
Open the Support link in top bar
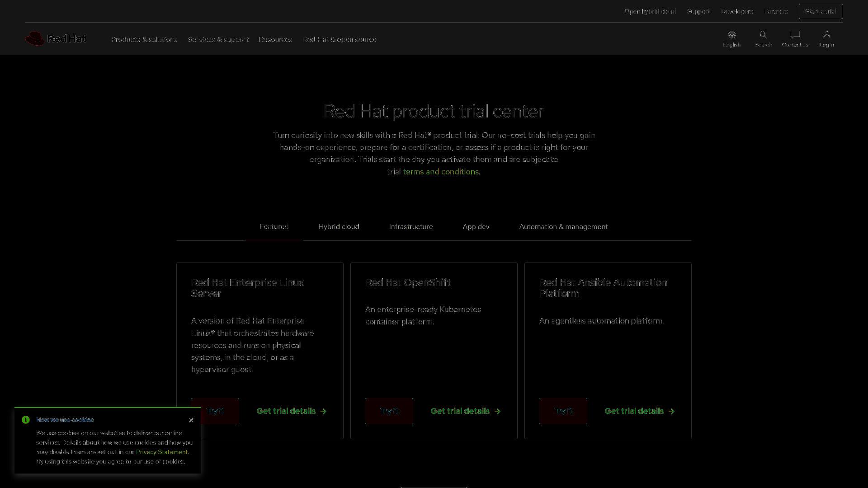tap(698, 11)
